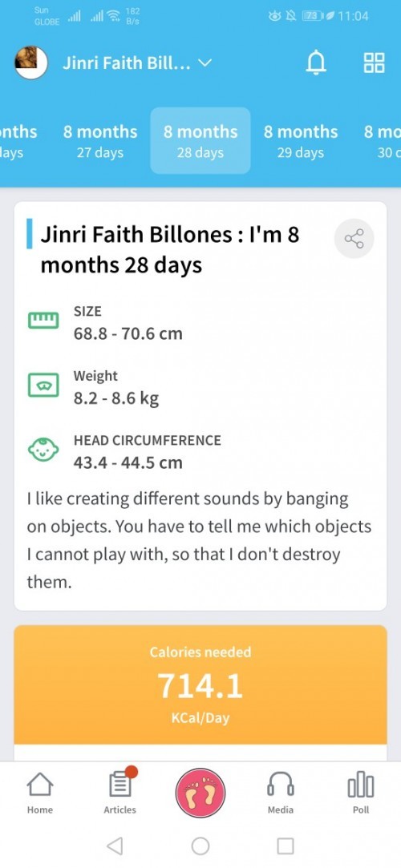The width and height of the screenshot is (401, 868).
Task: Tap the share icon on baby card
Action: [x=354, y=239]
